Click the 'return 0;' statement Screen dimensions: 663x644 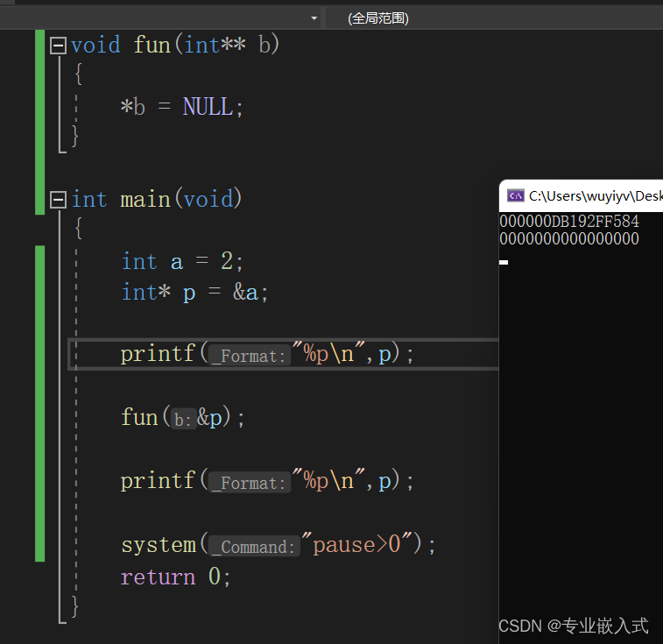click(x=176, y=577)
